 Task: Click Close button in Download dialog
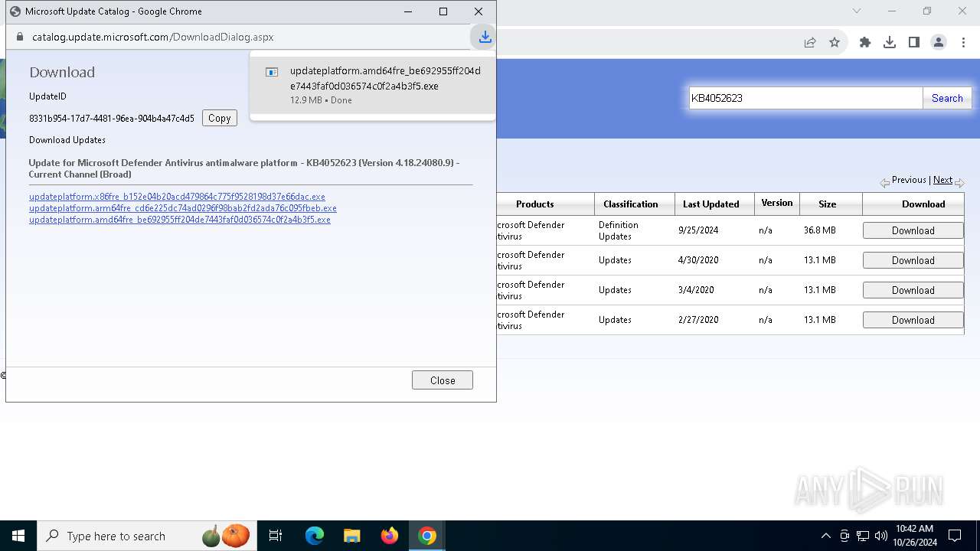click(x=443, y=380)
